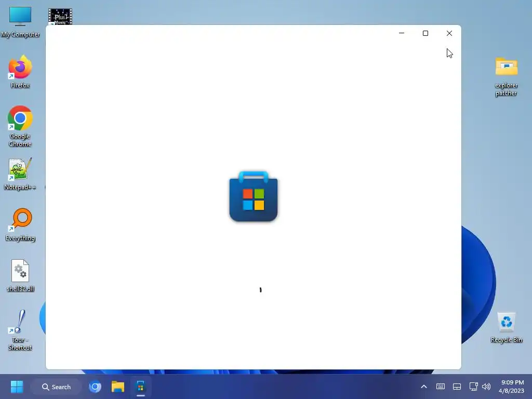The height and width of the screenshot is (399, 532).
Task: Click the virtual touchpad tray icon
Action: [x=457, y=387]
